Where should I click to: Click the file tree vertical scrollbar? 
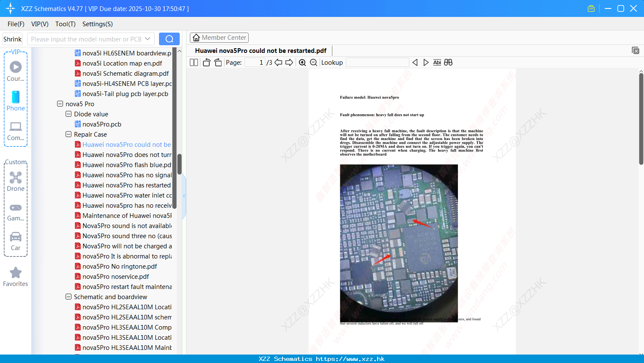pos(179,164)
